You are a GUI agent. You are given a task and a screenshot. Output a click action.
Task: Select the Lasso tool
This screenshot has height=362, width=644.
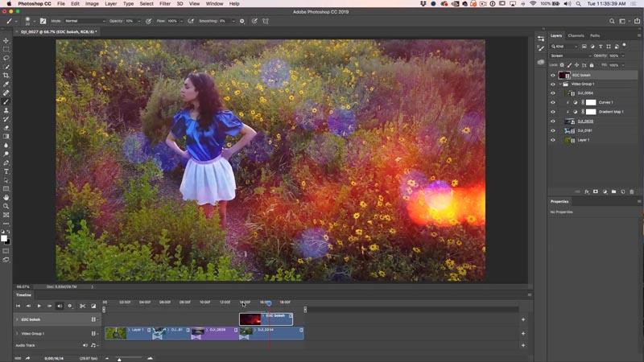point(6,58)
